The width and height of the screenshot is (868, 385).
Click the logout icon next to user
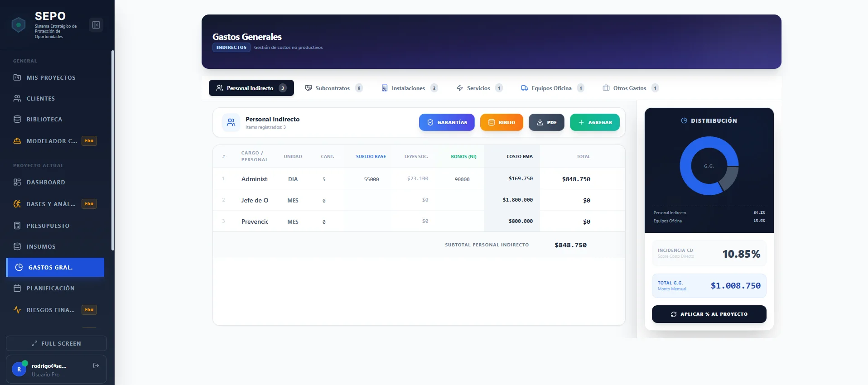[96, 366]
